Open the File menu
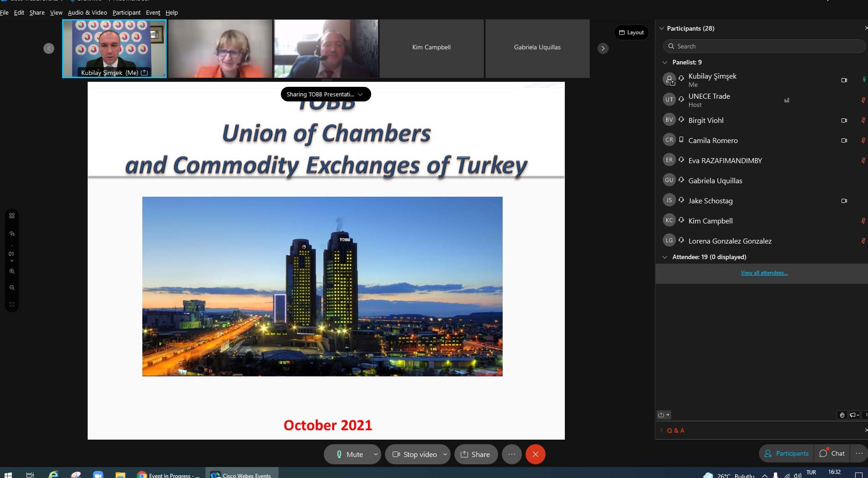The height and width of the screenshot is (478, 868). click(4, 12)
